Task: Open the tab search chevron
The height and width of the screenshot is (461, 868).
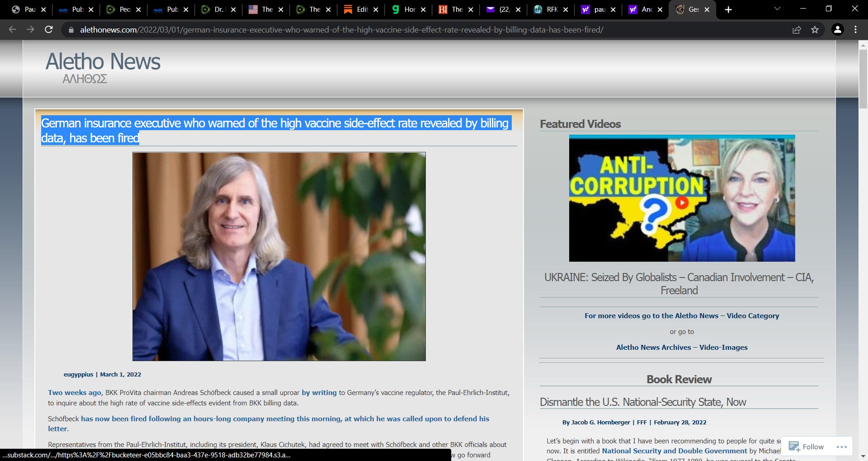Action: click(x=777, y=9)
